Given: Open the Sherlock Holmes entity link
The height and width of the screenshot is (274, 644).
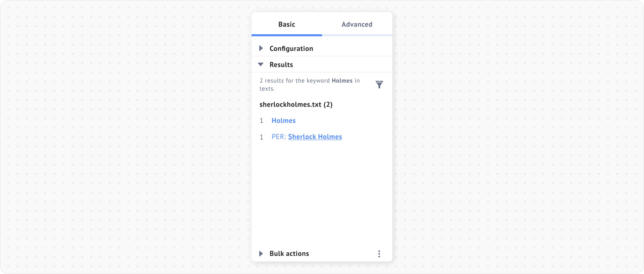Looking at the screenshot, I should coord(315,137).
